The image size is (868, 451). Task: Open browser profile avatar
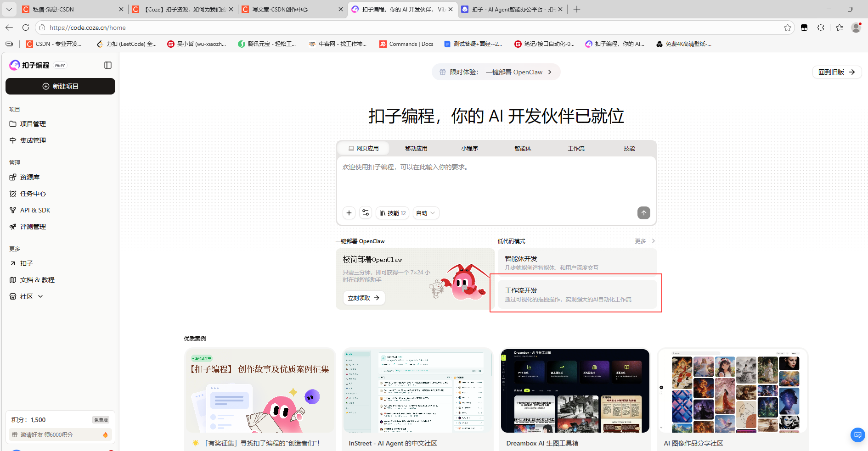point(856,28)
